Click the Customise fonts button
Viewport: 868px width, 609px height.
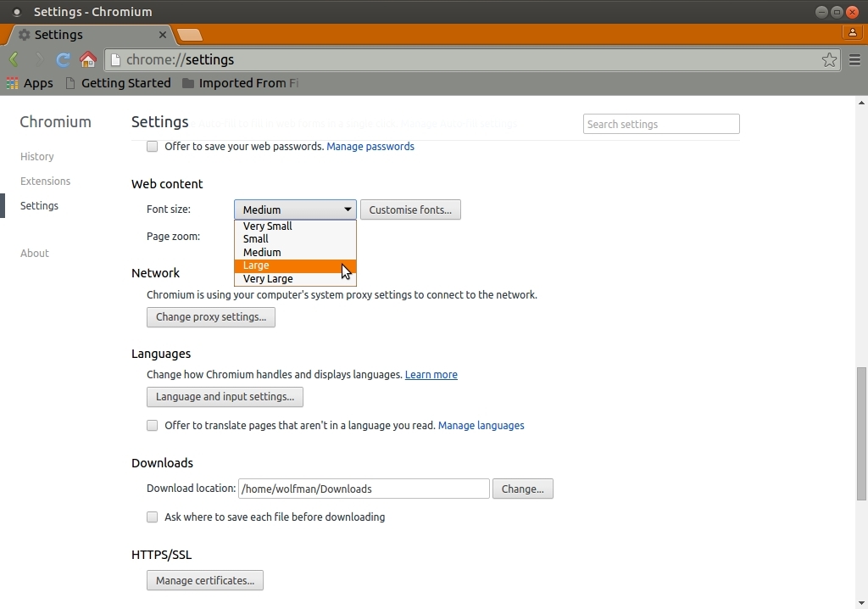[410, 210]
